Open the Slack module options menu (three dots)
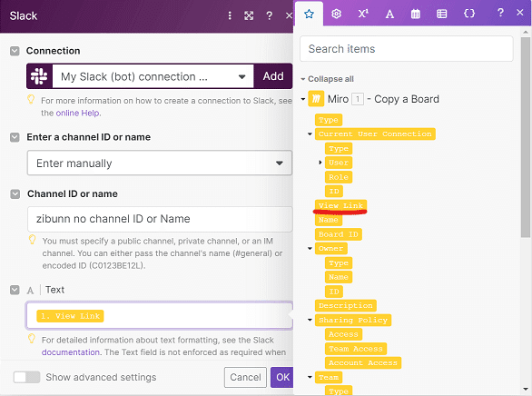The width and height of the screenshot is (532, 396). [x=230, y=15]
